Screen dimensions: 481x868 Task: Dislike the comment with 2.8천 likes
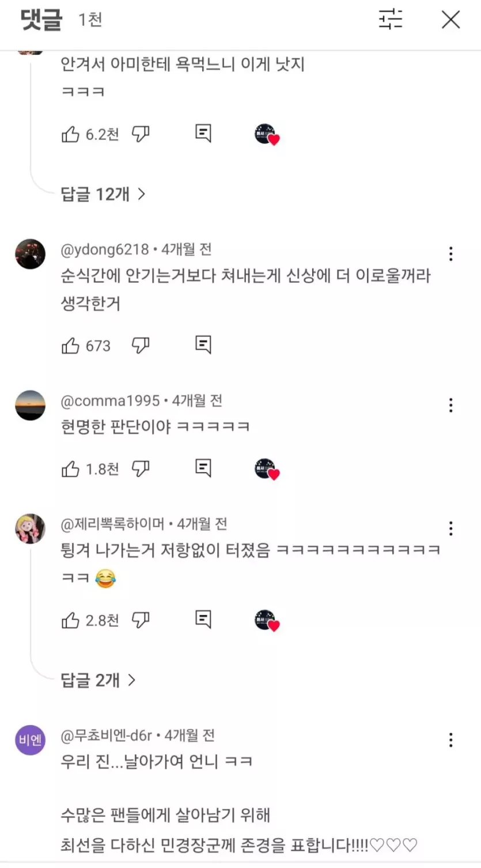[x=141, y=620]
